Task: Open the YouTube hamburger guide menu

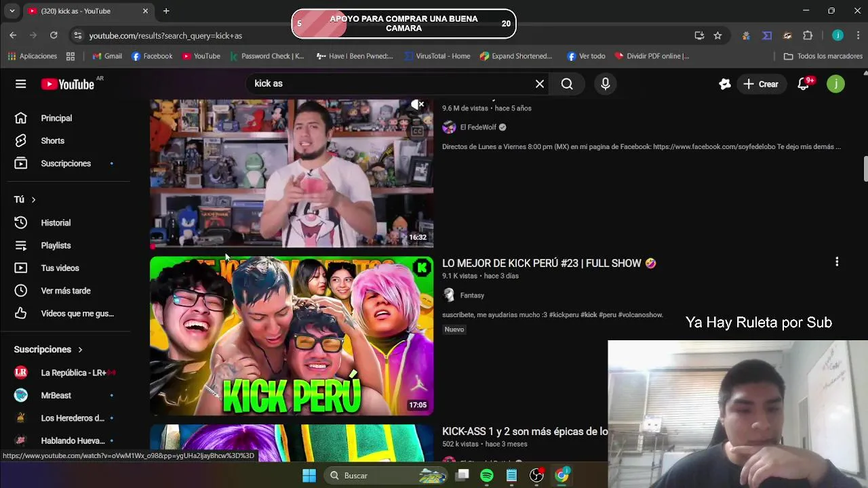Action: pyautogui.click(x=21, y=84)
